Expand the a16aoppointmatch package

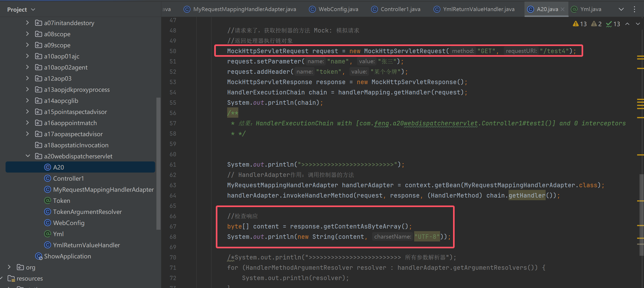pyautogui.click(x=28, y=123)
